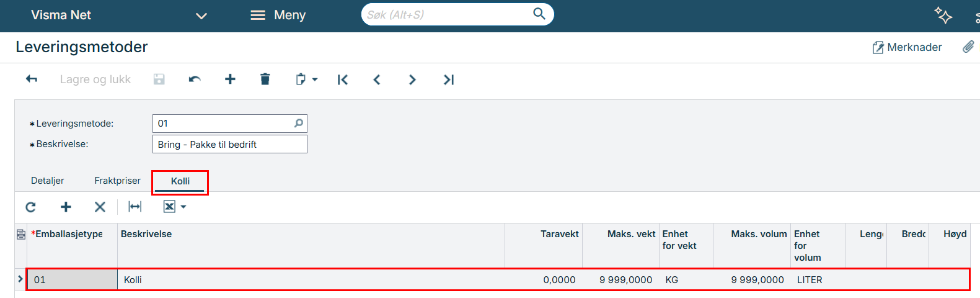Screen dimensions: 980x298
Task: Refresh the Kolli grid
Action: pyautogui.click(x=30, y=207)
